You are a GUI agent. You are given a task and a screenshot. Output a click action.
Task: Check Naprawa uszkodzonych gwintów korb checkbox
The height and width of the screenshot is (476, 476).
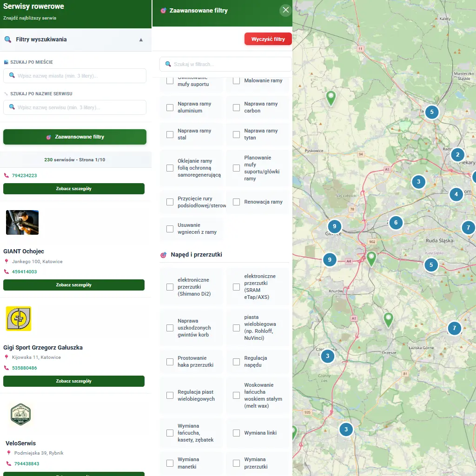(x=170, y=328)
